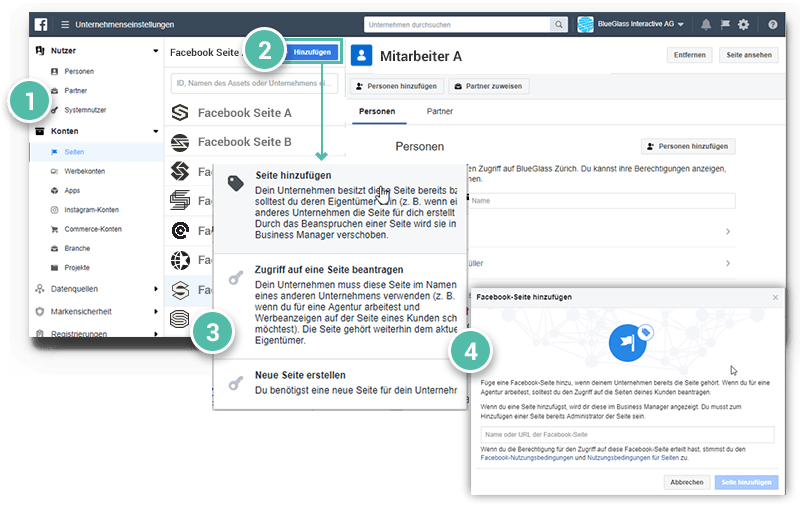Open Werbekonten in the sidebar
The height and width of the screenshot is (516, 800).
click(x=84, y=171)
